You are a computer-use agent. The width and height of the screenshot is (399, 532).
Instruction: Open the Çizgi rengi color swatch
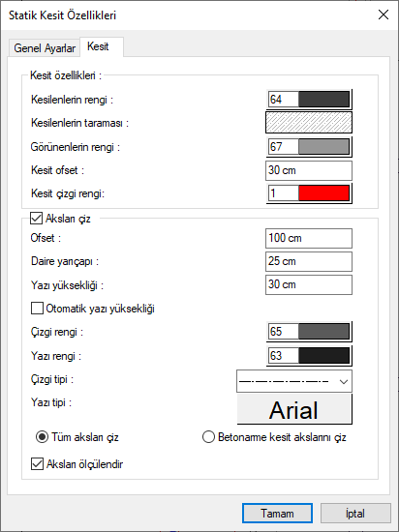pos(309,332)
